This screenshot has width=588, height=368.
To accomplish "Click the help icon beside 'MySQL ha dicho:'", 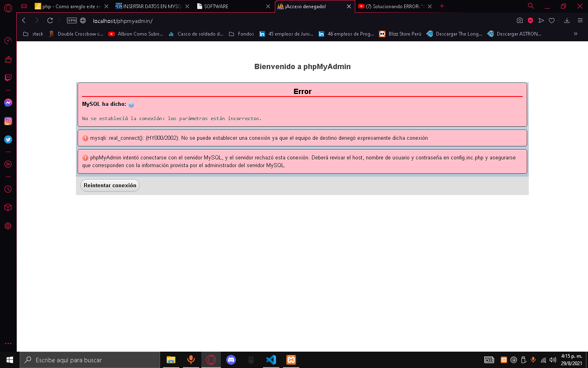I will [x=131, y=105].
